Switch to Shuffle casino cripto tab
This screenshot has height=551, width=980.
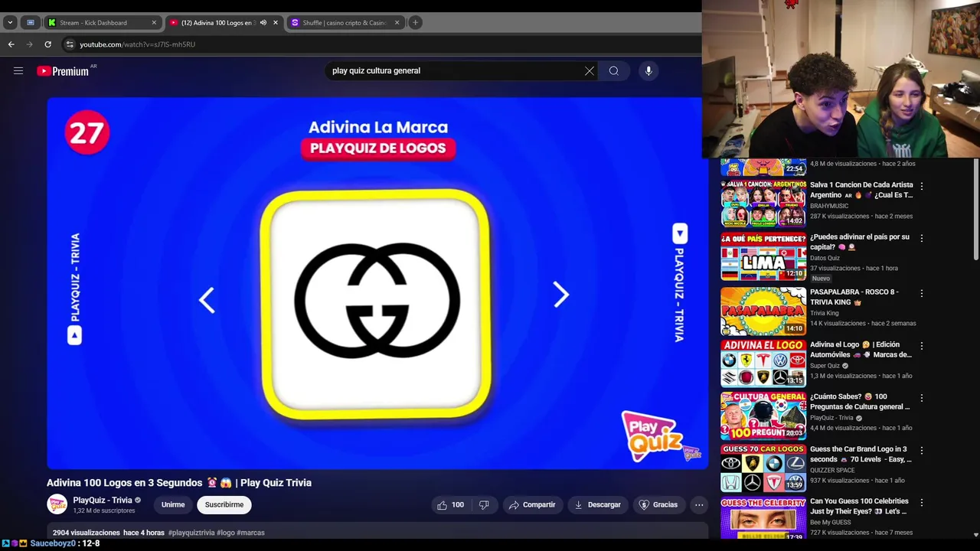point(345,22)
